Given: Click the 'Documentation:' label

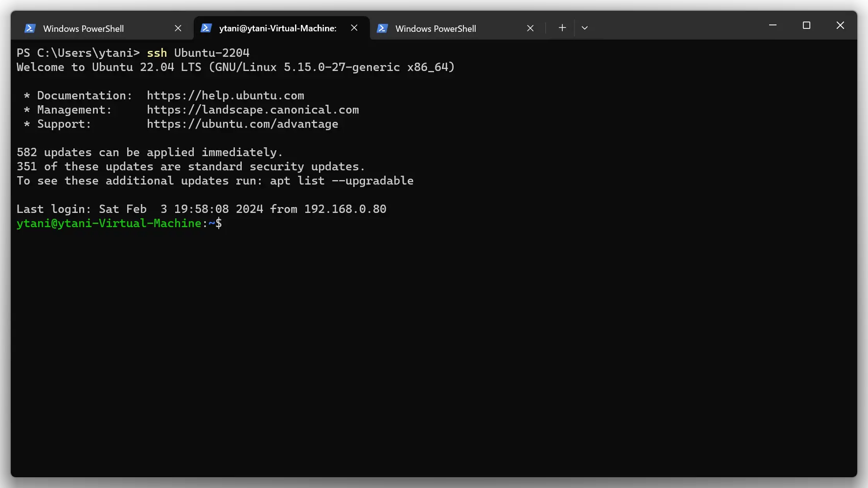Looking at the screenshot, I should (x=85, y=95).
